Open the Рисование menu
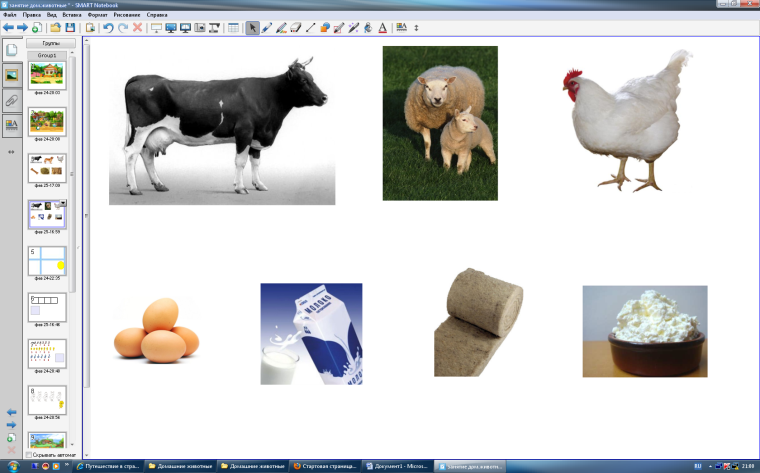Viewport: 760px width, 473px height. pos(127,15)
